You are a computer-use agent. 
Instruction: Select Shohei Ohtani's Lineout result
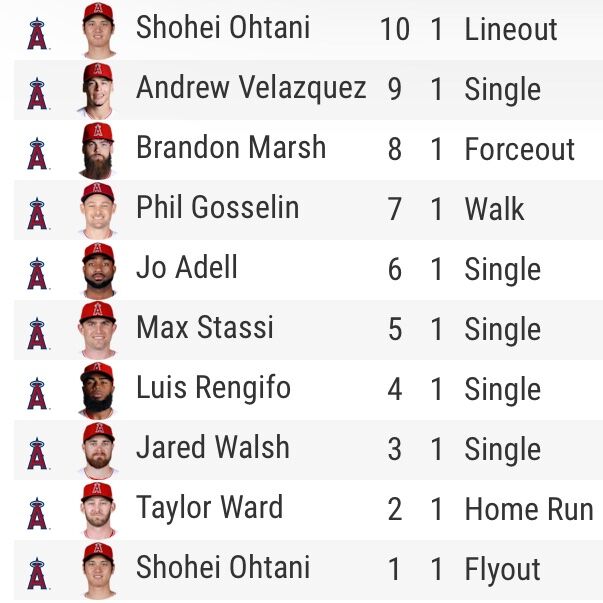(511, 29)
